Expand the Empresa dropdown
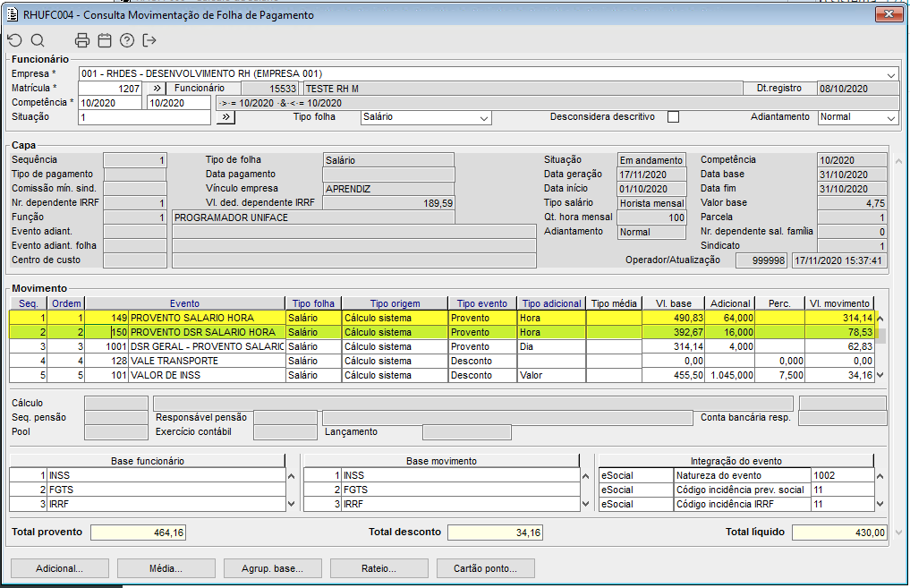The image size is (910, 588). click(x=891, y=74)
